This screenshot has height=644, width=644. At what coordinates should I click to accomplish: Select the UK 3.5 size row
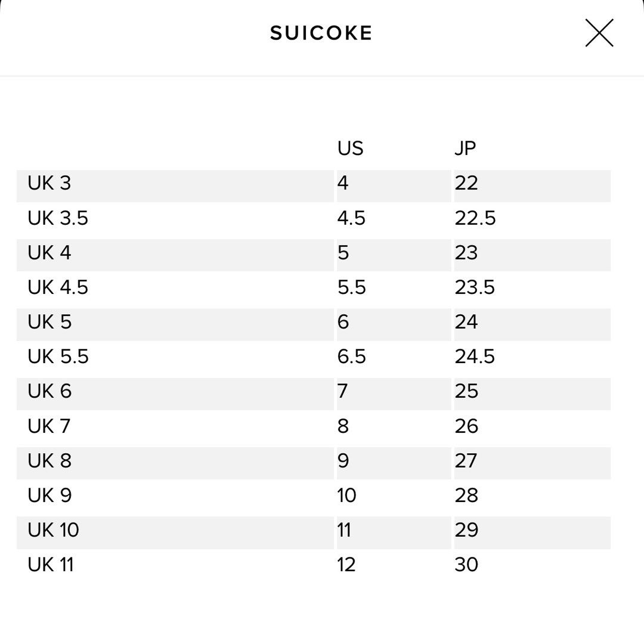point(314,221)
